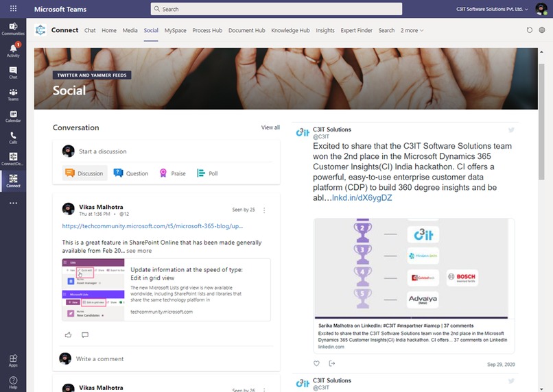Open C3IT Solutions profile on first tweet

pyautogui.click(x=332, y=130)
